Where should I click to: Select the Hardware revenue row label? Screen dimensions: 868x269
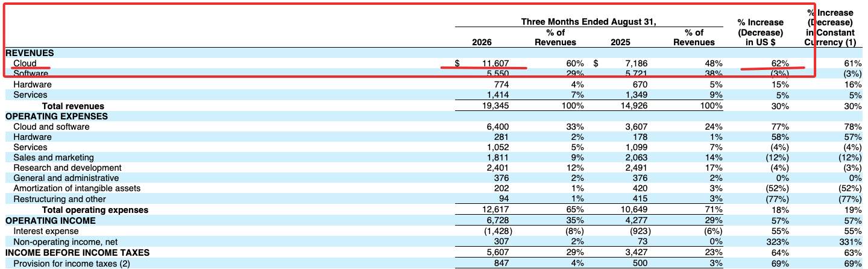32,84
